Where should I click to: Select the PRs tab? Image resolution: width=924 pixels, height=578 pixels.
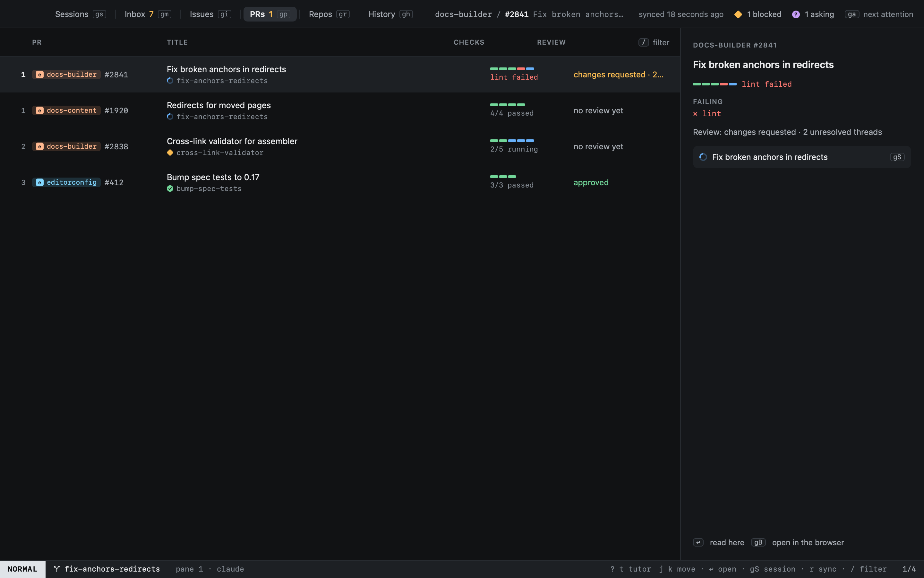pyautogui.click(x=269, y=14)
